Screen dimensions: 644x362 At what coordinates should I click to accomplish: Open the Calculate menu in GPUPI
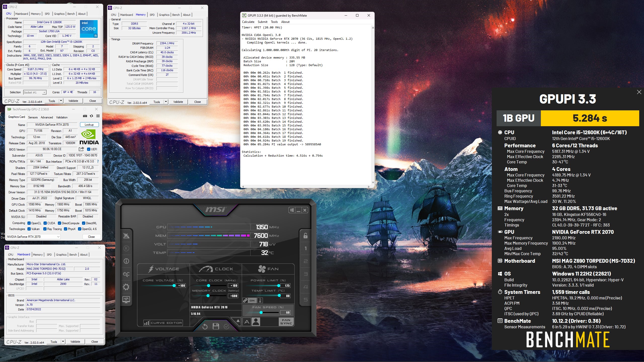(x=248, y=22)
